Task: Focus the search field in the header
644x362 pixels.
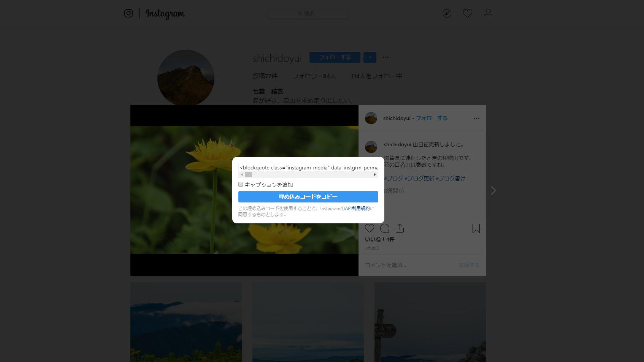Action: 308,13
